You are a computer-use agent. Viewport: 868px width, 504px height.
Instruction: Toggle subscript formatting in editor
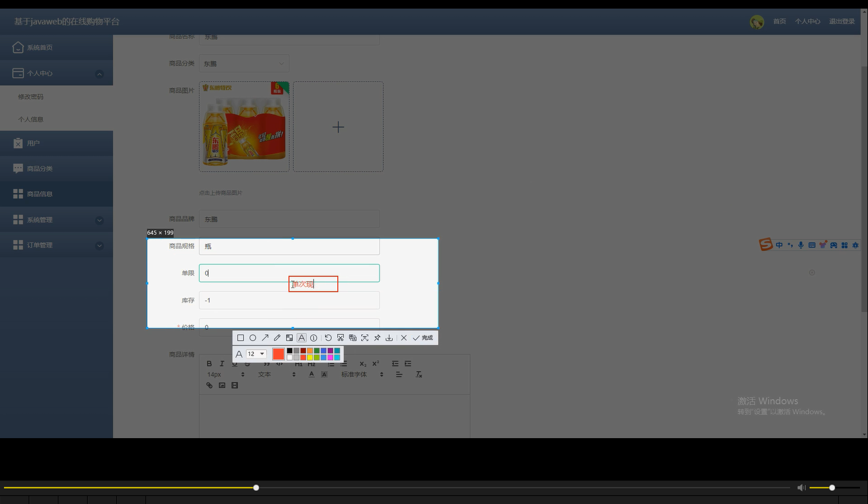363,364
